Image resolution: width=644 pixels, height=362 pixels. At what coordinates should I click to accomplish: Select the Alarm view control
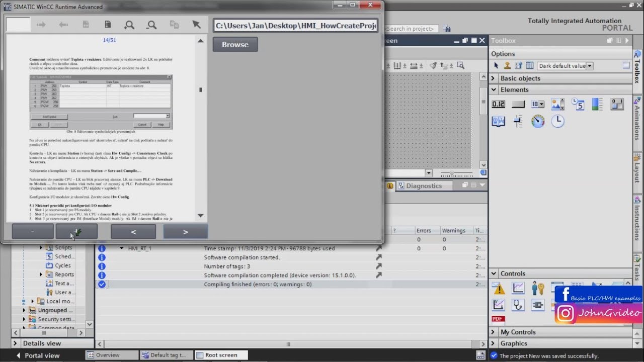coord(499,289)
